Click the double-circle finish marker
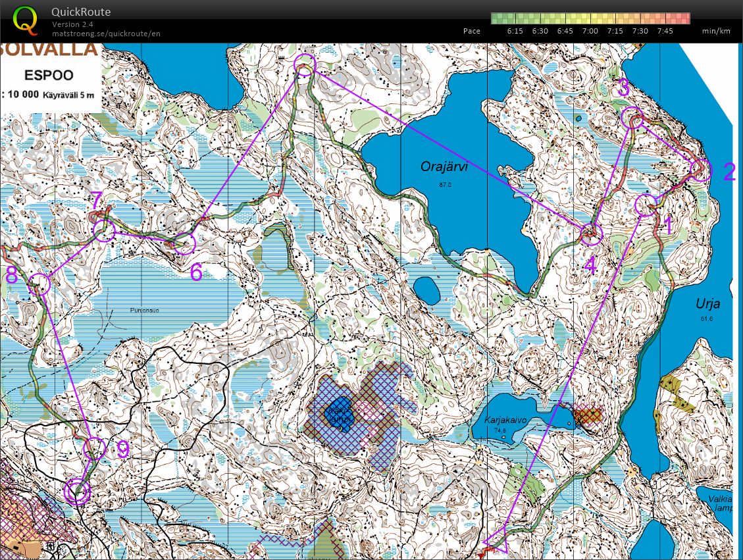 [x=77, y=492]
